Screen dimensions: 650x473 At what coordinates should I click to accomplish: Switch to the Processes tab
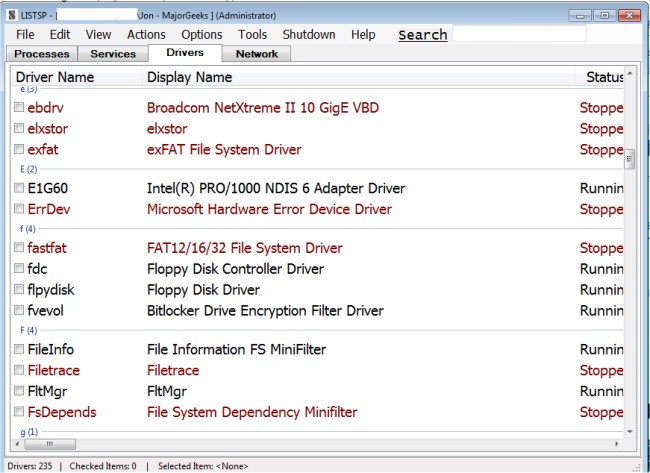(42, 54)
